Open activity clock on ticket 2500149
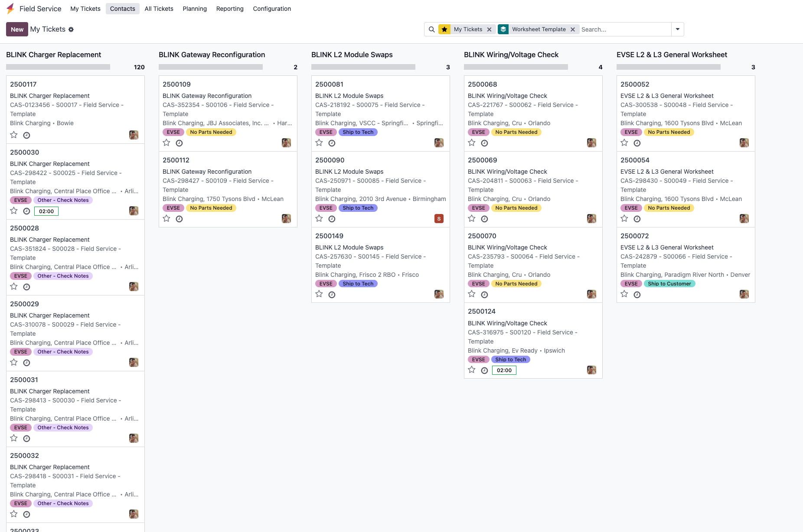 [332, 295]
